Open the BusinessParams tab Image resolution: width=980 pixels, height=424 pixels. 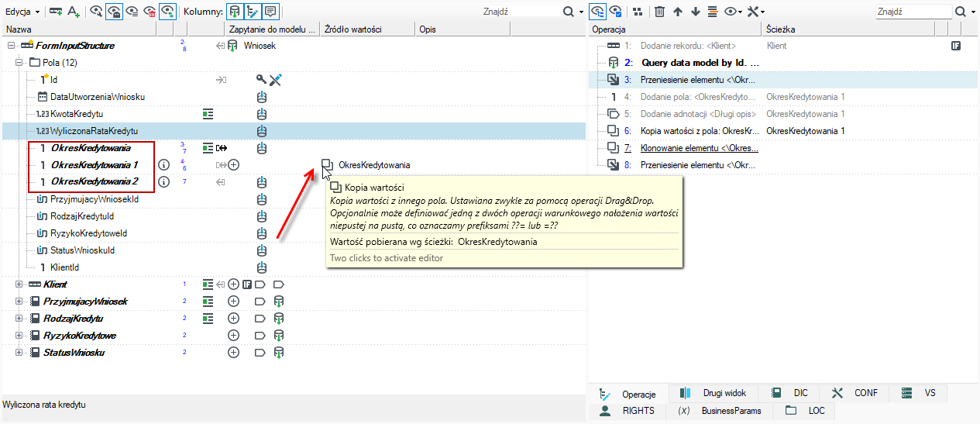pos(720,411)
